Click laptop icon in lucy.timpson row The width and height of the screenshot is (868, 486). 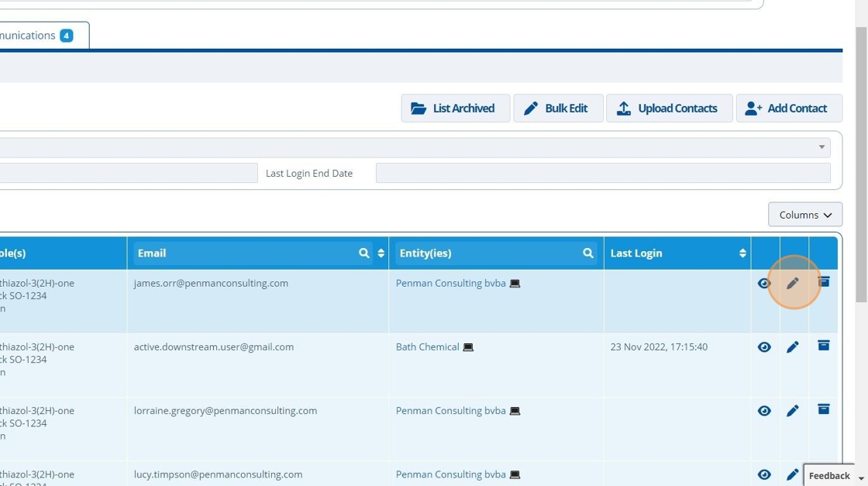515,474
